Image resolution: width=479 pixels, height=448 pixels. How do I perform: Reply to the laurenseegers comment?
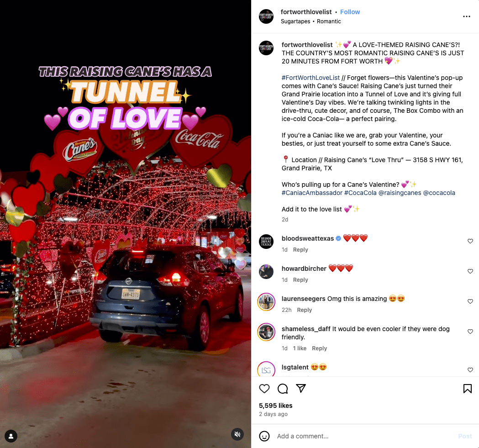pos(304,310)
